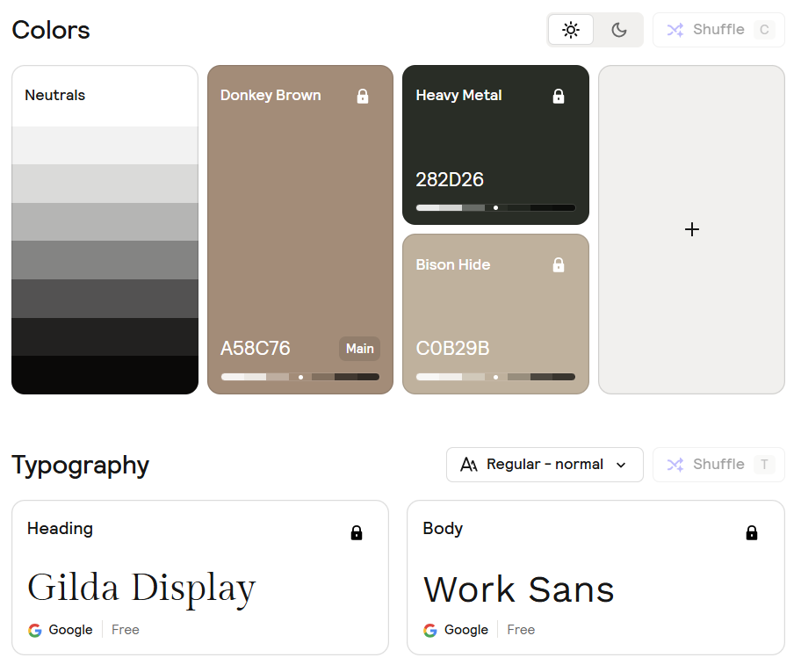The width and height of the screenshot is (801, 672).
Task: Add a new color with plus card
Action: 692,229
